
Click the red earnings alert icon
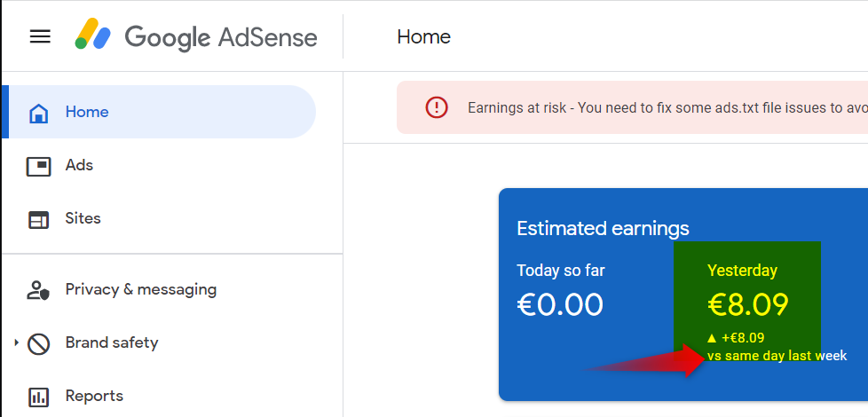(437, 107)
